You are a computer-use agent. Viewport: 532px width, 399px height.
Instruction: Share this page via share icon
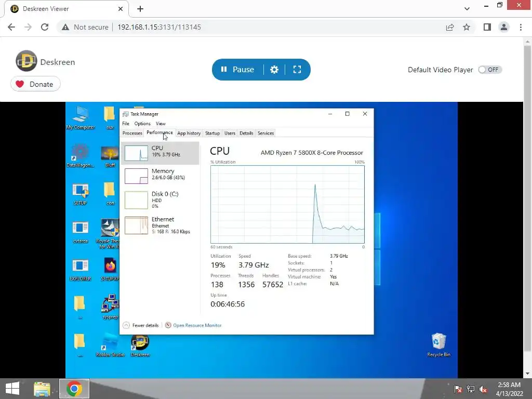click(450, 27)
